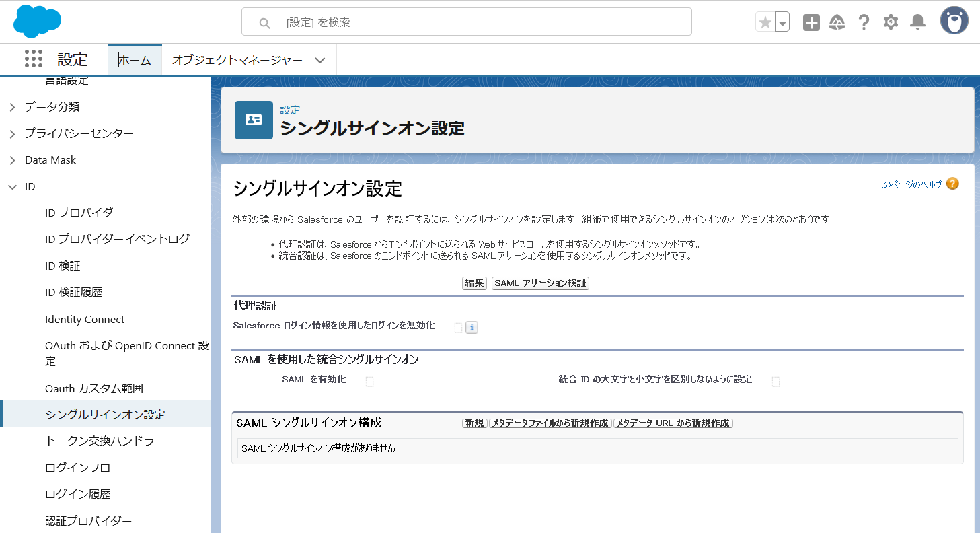The height and width of the screenshot is (533, 980).
Task: Click the 設定 breadcrumb link
Action: point(290,110)
